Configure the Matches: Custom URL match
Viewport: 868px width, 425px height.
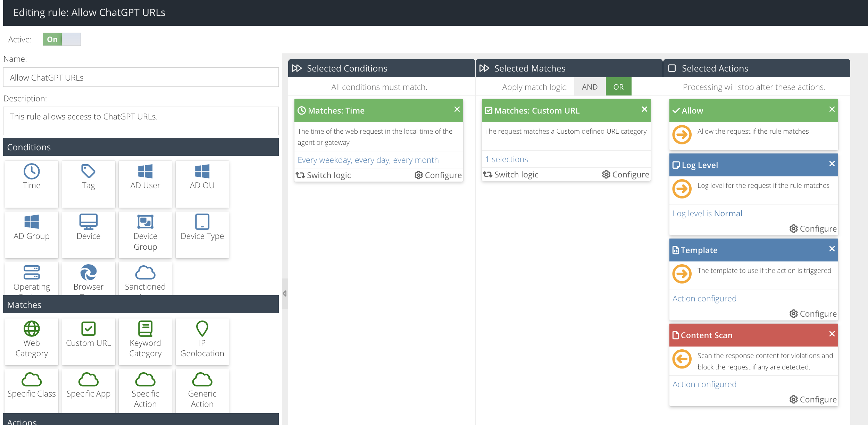626,174
